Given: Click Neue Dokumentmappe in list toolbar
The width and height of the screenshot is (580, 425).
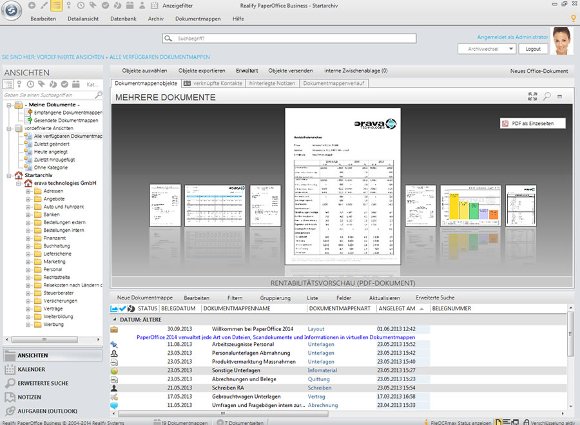Looking at the screenshot, I should point(145,298).
